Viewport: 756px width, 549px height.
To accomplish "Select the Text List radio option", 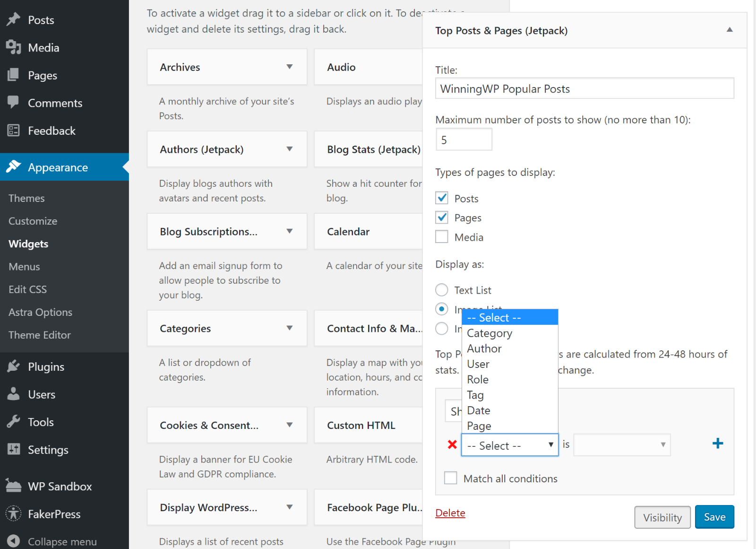I will (442, 289).
